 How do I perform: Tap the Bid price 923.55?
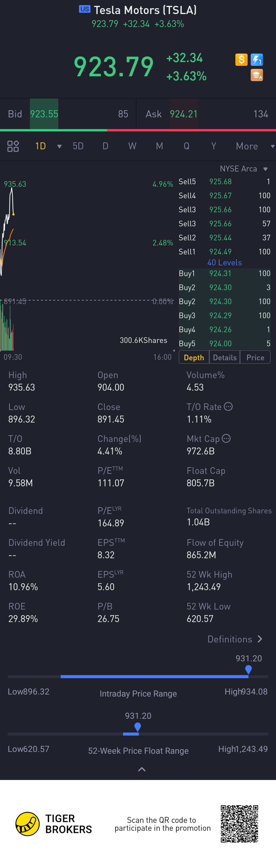44,114
